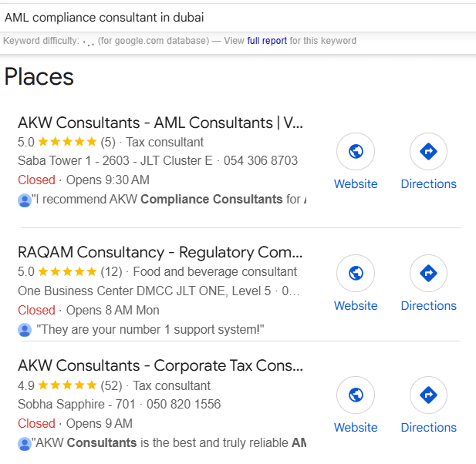The width and height of the screenshot is (476, 464).
Task: Open AKW Consultants - Corporate Tax listing title
Action: [x=160, y=365]
